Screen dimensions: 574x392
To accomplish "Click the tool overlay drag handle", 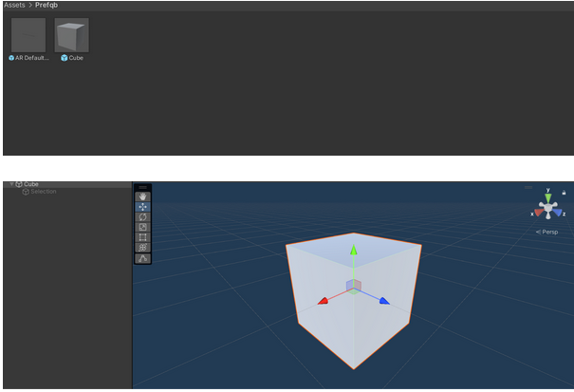I will (x=143, y=187).
